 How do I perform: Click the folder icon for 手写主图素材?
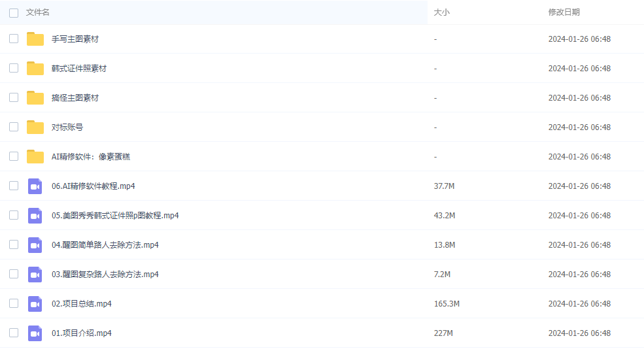point(35,39)
